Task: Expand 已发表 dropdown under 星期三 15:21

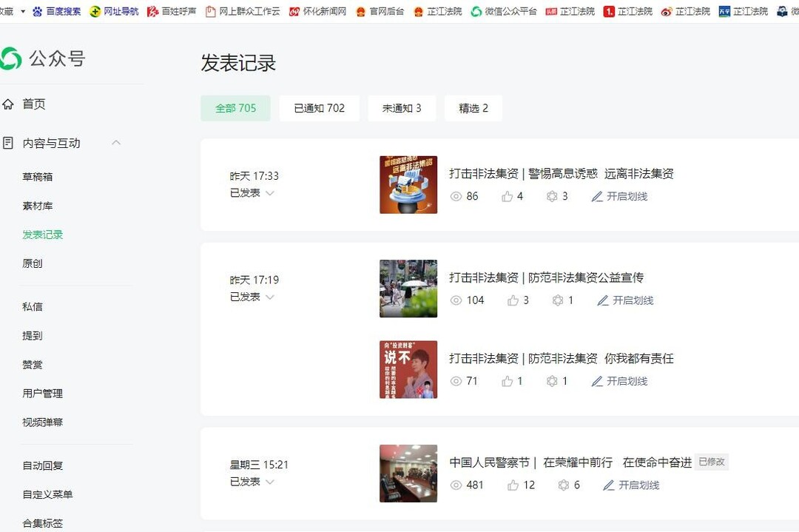Action: click(269, 482)
